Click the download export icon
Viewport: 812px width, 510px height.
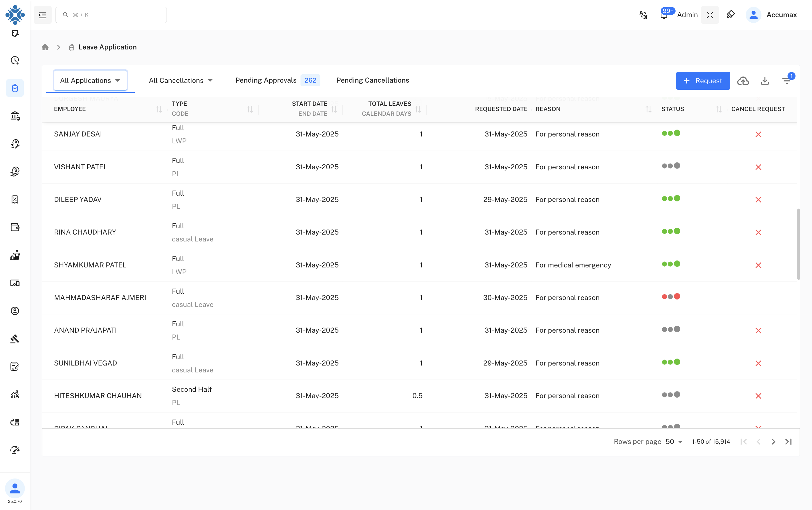pos(765,81)
